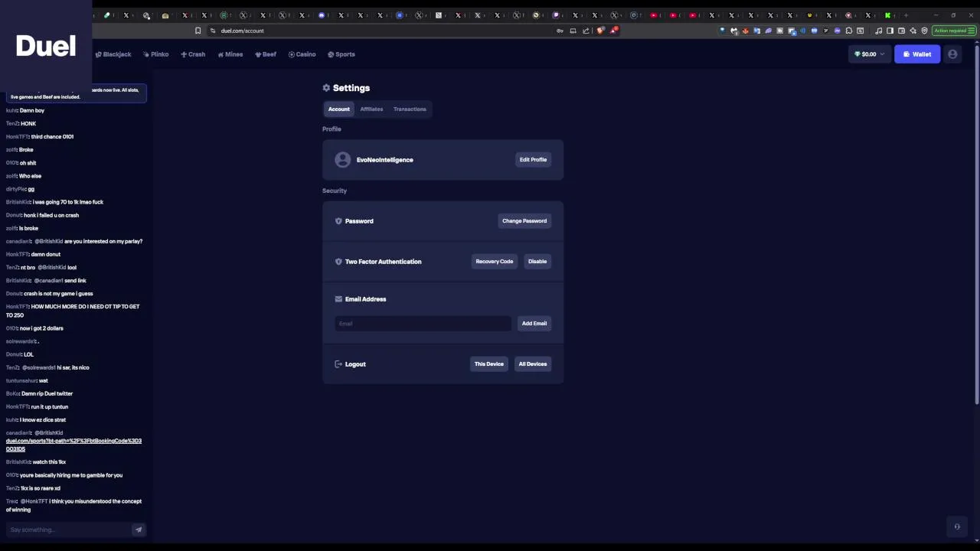Click the bookmark icon in the address bar
Viewport: 980px width, 551px height.
[x=198, y=31]
